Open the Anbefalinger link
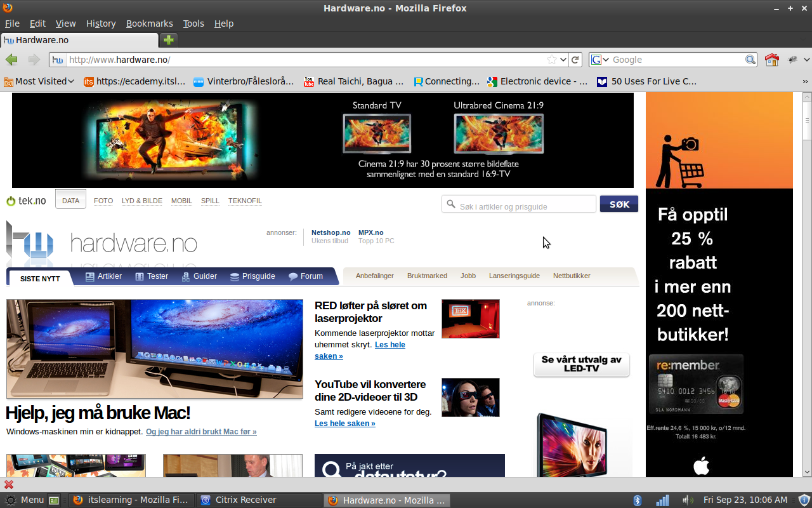This screenshot has width=812, height=508. [x=375, y=276]
